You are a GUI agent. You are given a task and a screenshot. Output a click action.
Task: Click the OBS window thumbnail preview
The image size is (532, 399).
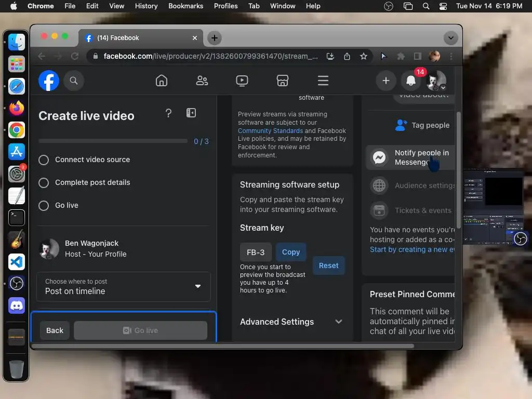click(495, 207)
